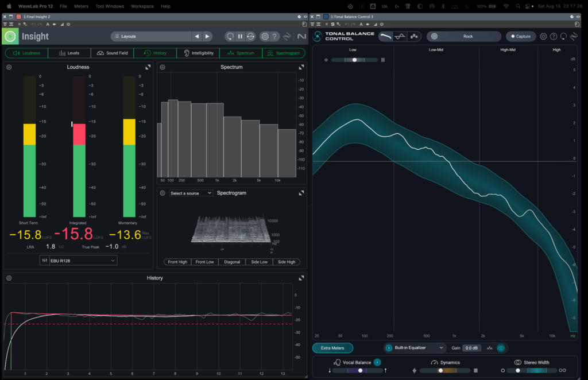Click the Native Instruments logo in Insight

coord(301,36)
